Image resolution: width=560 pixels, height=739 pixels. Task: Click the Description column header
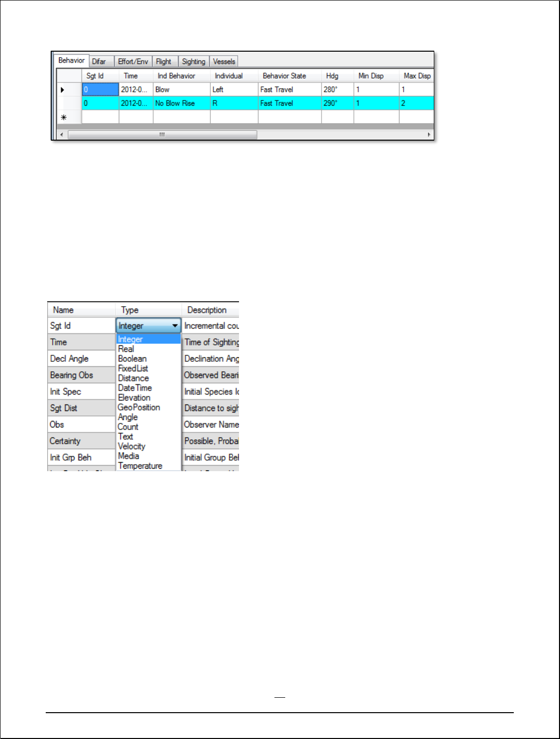click(x=210, y=310)
